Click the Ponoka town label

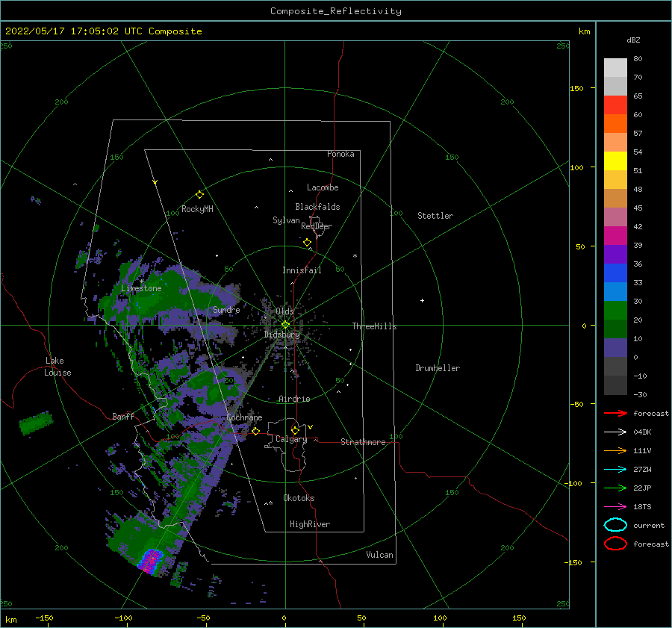click(340, 154)
